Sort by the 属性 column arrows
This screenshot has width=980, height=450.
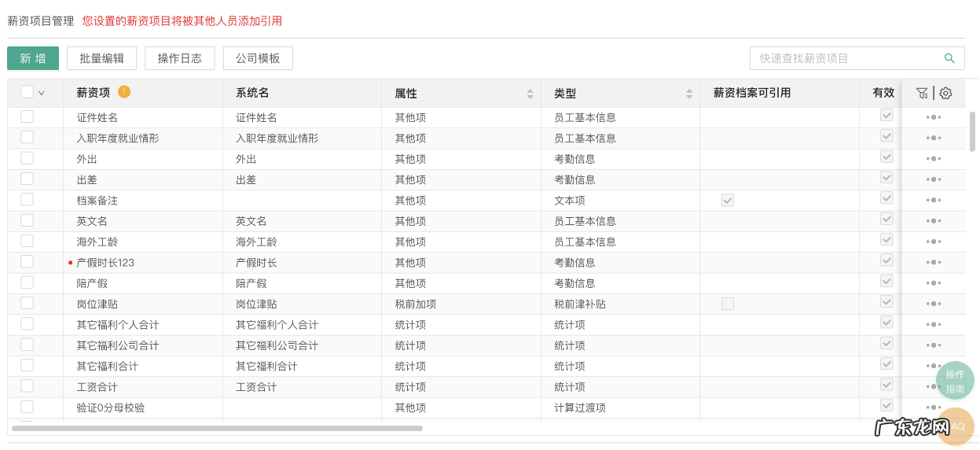click(530, 94)
